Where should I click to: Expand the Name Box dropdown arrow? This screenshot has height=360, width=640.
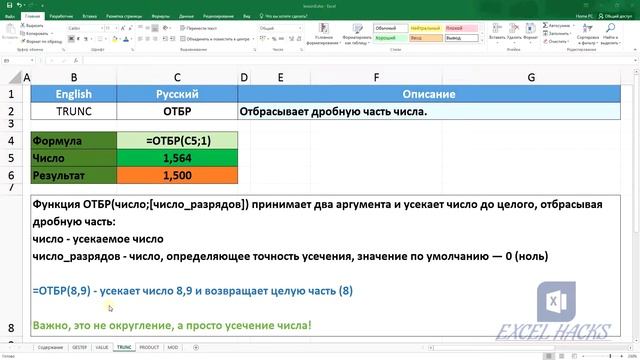[x=32, y=60]
